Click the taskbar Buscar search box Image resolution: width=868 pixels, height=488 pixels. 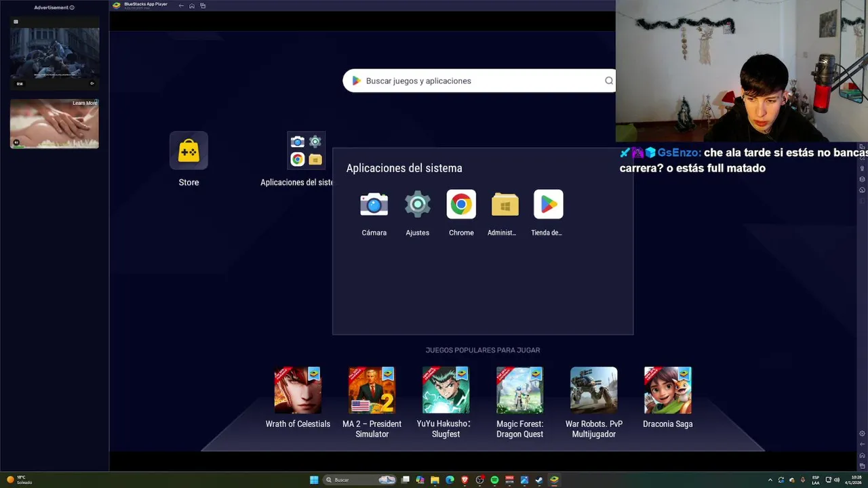360,480
